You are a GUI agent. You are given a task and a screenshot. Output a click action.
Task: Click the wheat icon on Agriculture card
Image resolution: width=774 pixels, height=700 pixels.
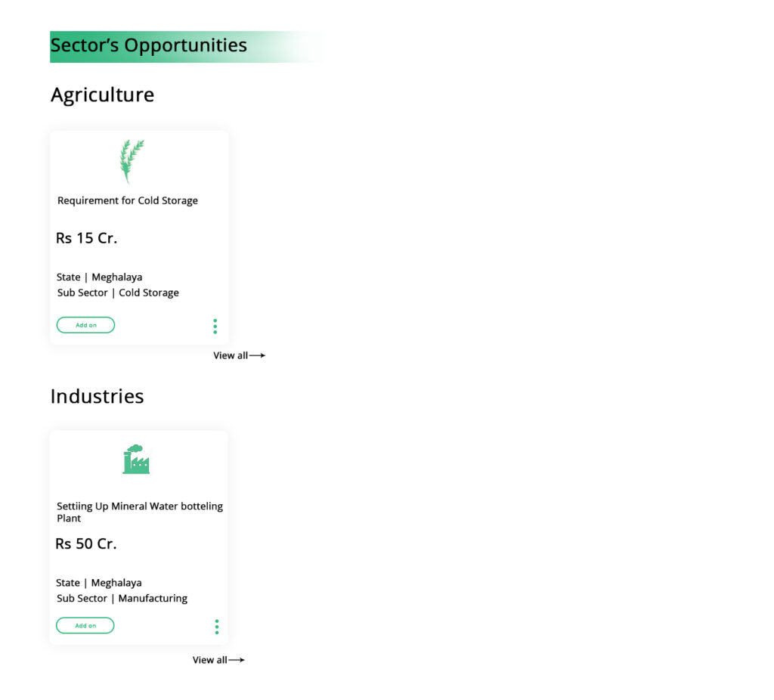[x=132, y=161]
